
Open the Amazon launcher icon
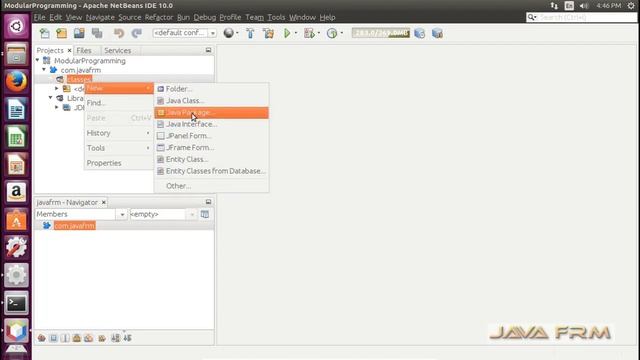(16, 192)
